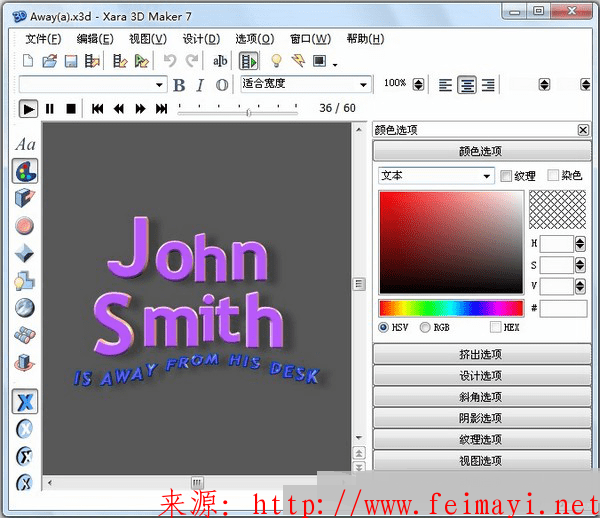Open 帮助(H) menu
Screen dimensions: 600x518
pyautogui.click(x=365, y=39)
